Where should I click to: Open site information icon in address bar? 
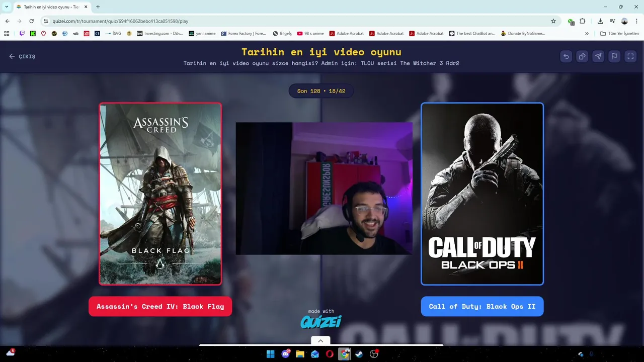(x=46, y=21)
